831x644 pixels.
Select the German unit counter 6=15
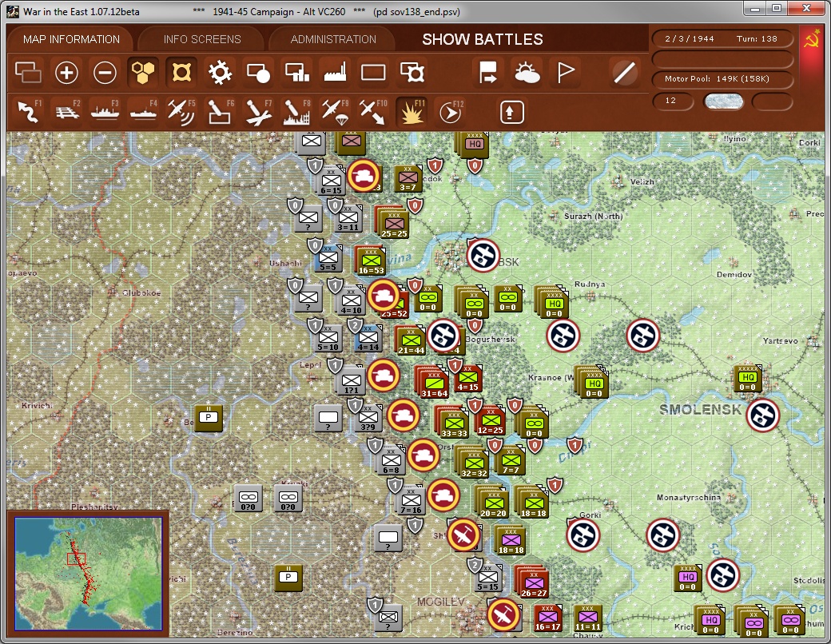click(x=331, y=181)
